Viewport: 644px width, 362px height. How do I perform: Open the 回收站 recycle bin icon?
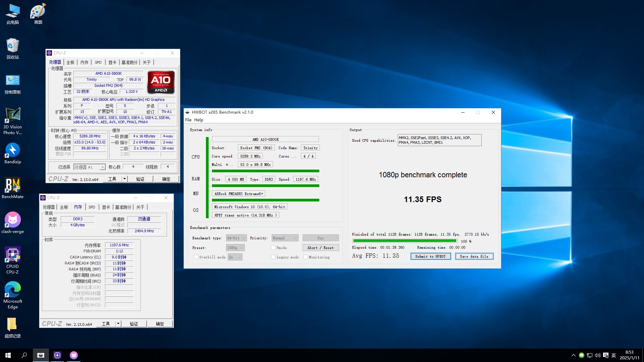click(x=13, y=49)
